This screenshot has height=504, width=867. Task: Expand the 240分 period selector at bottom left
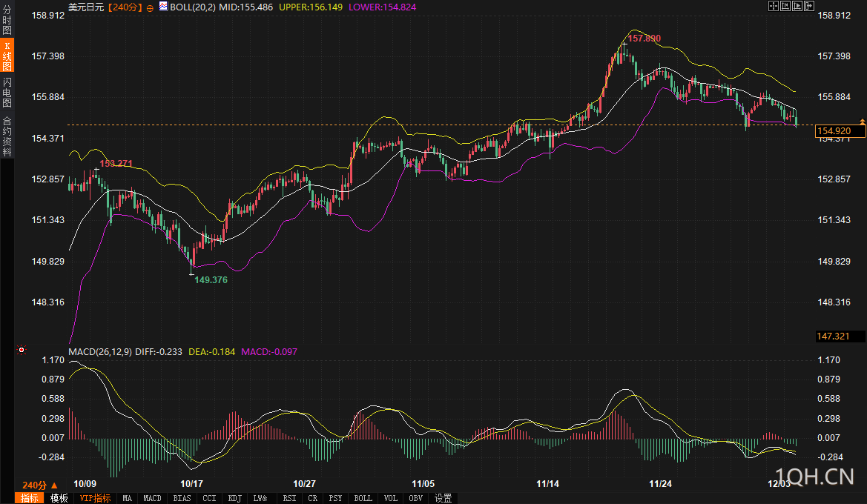point(35,484)
